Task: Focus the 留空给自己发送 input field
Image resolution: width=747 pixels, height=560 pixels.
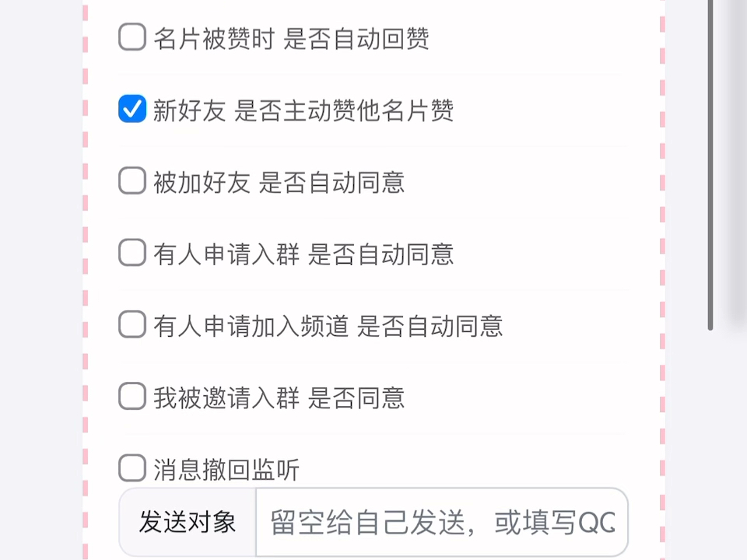Action: pyautogui.click(x=441, y=522)
